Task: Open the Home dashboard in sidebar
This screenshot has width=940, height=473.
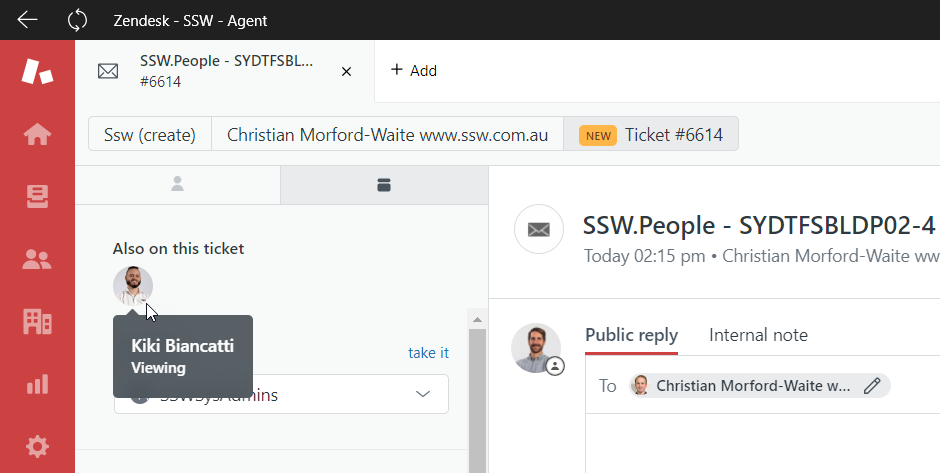Action: pos(37,134)
